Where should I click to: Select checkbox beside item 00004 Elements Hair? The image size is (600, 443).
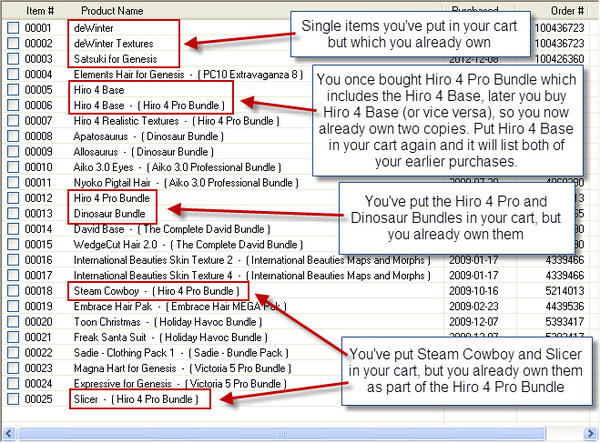[13, 74]
